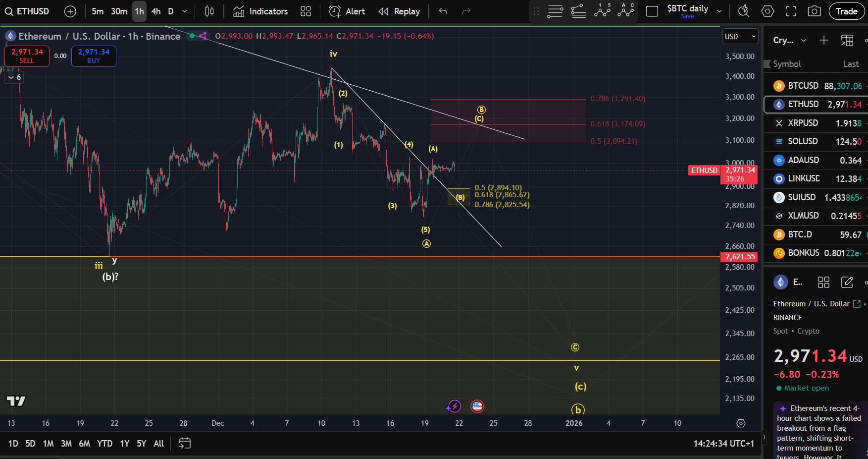
Task: Take a chart snapshot with camera icon
Action: click(x=814, y=11)
